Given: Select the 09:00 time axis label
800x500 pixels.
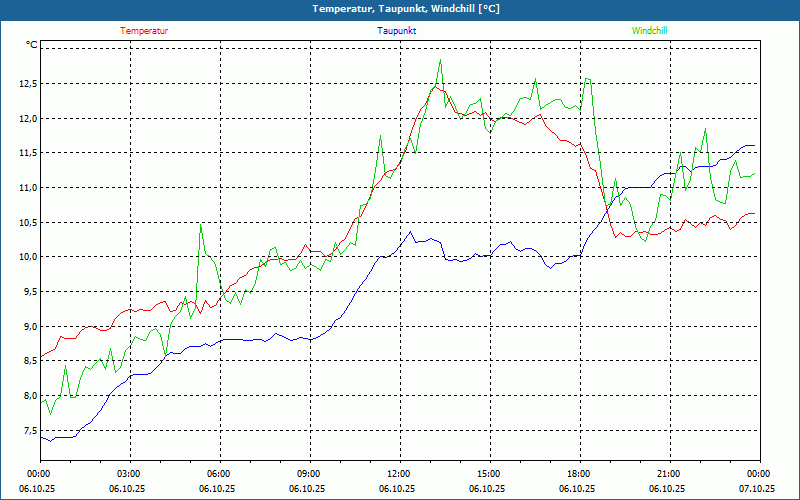Looking at the screenshot, I should (x=309, y=474).
